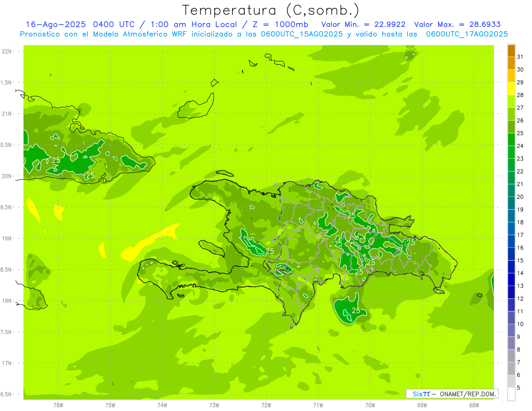Click legend value '5'

tap(519, 388)
